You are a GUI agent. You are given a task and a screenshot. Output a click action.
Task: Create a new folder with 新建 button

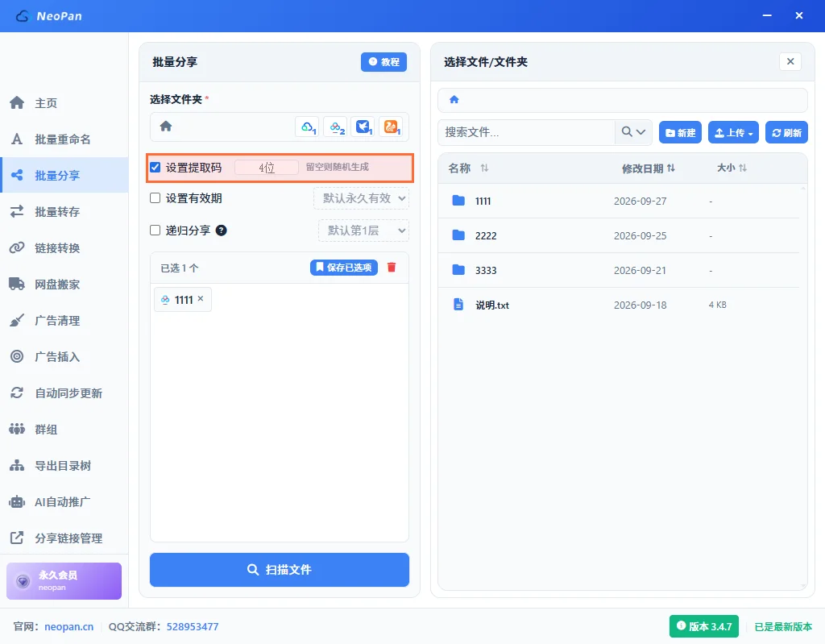click(680, 133)
